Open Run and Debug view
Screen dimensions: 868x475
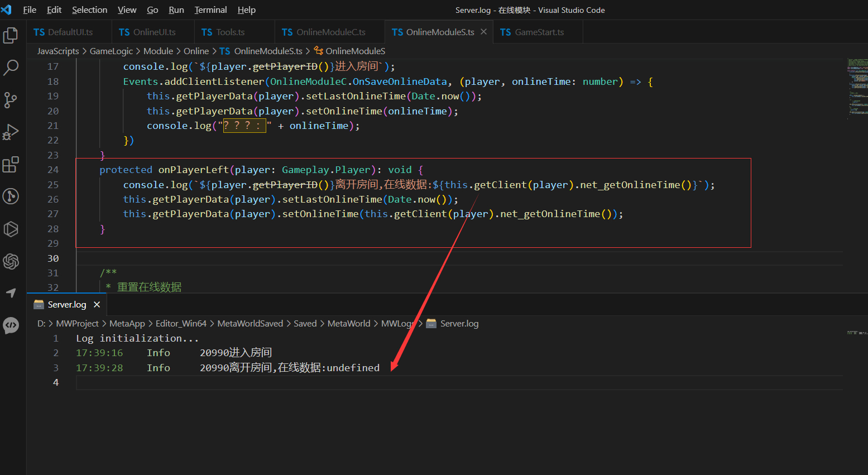click(11, 132)
